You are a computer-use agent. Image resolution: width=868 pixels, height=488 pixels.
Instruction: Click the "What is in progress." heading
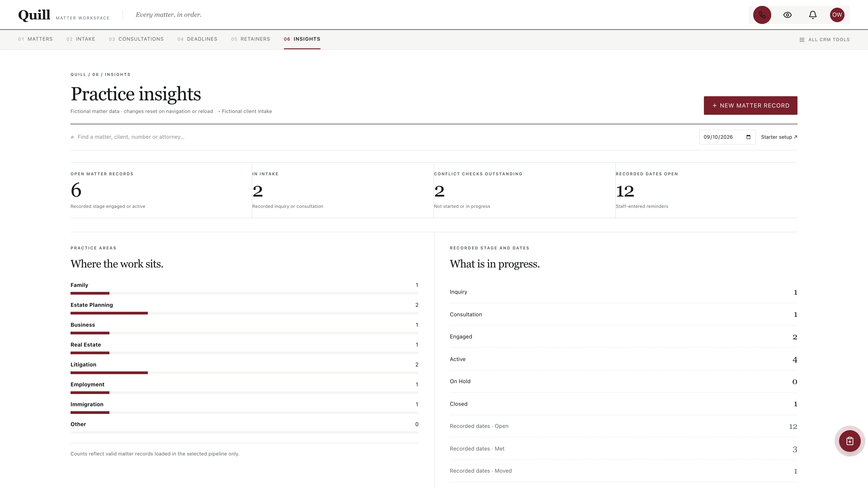495,264
